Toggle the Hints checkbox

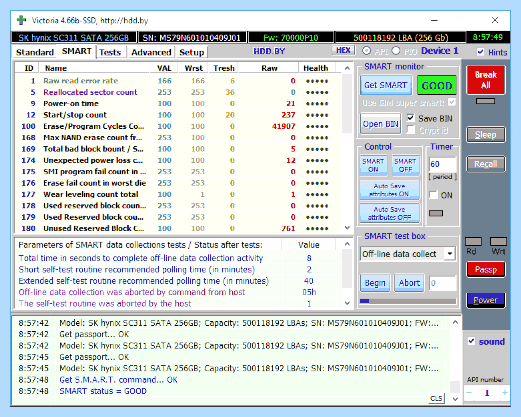tap(480, 52)
